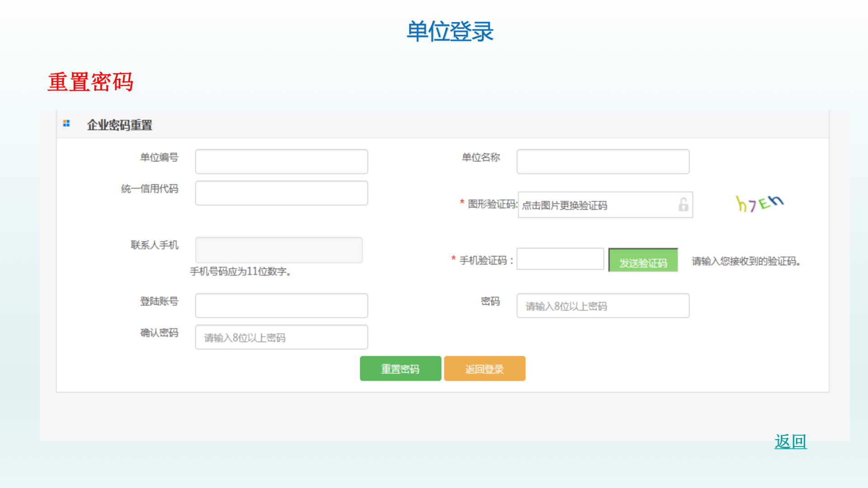Click the 图形验证码 input box
Image resolution: width=868 pixels, height=488 pixels.
pyautogui.click(x=597, y=205)
